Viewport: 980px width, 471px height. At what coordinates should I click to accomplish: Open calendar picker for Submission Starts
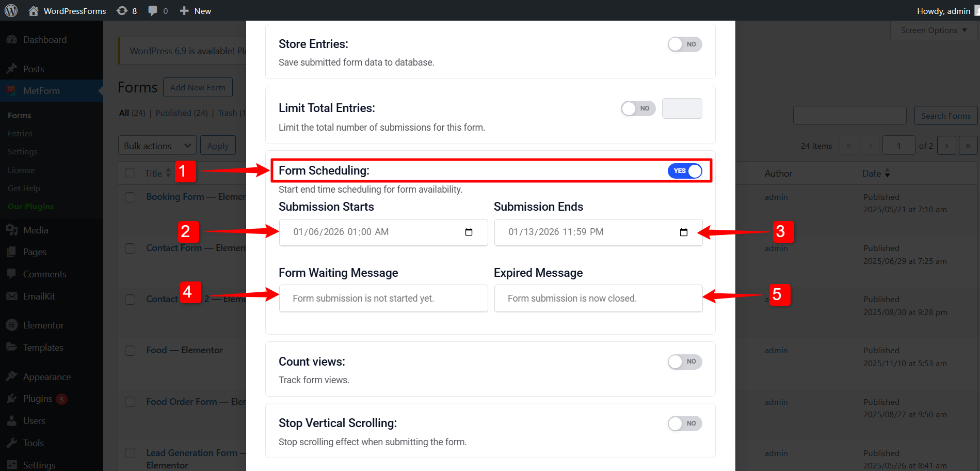(x=469, y=232)
